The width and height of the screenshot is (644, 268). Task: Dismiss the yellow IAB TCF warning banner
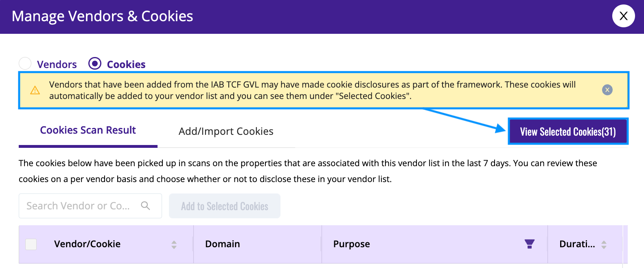click(607, 90)
